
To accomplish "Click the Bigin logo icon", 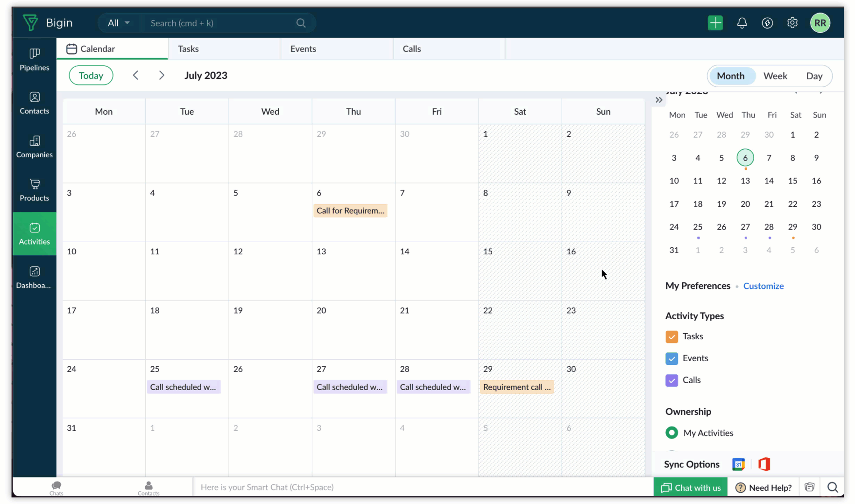I will (x=30, y=22).
